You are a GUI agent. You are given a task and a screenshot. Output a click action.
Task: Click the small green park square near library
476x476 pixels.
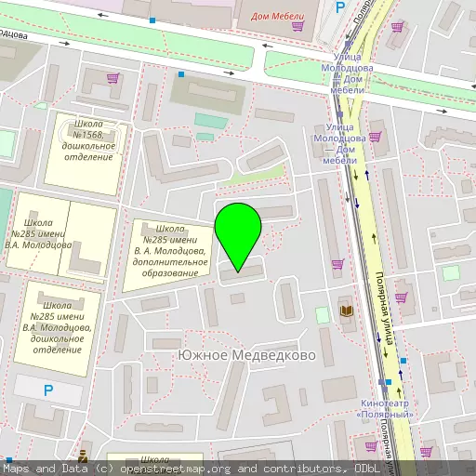tap(323, 315)
